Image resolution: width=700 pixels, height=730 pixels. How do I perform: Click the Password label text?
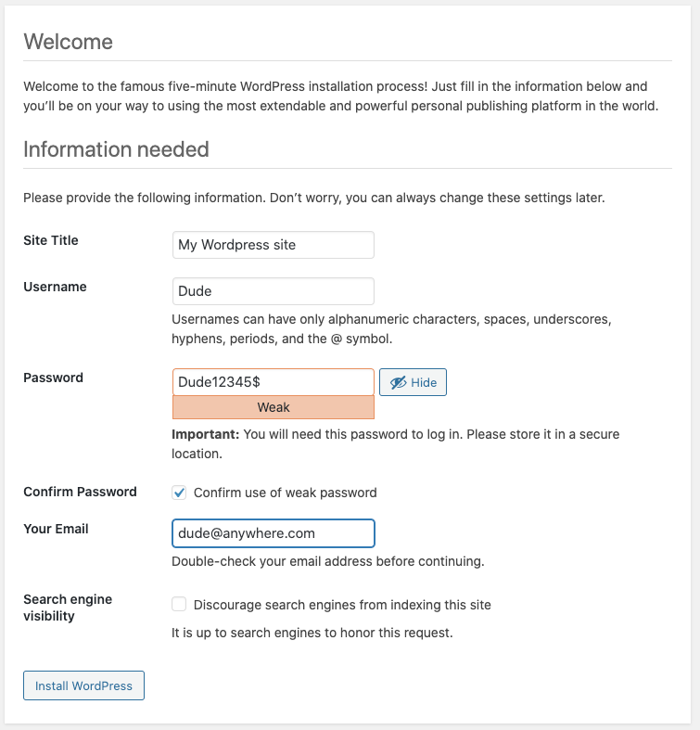click(53, 378)
